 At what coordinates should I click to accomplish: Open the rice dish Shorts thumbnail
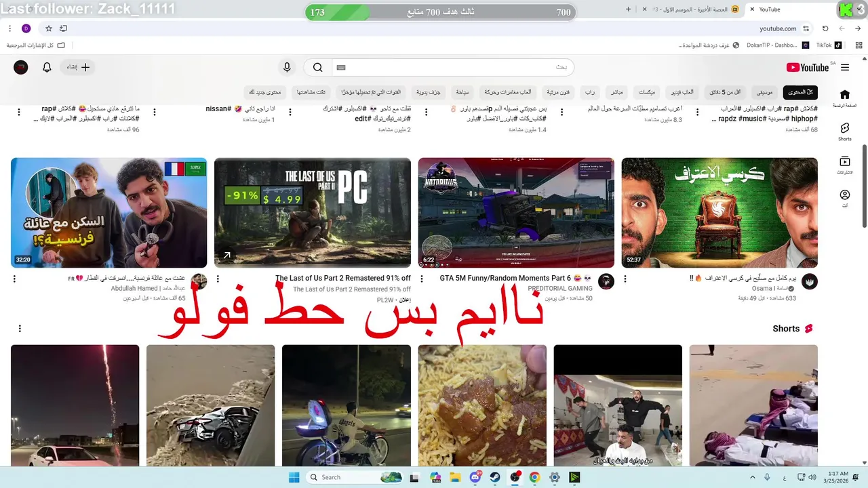(x=482, y=405)
